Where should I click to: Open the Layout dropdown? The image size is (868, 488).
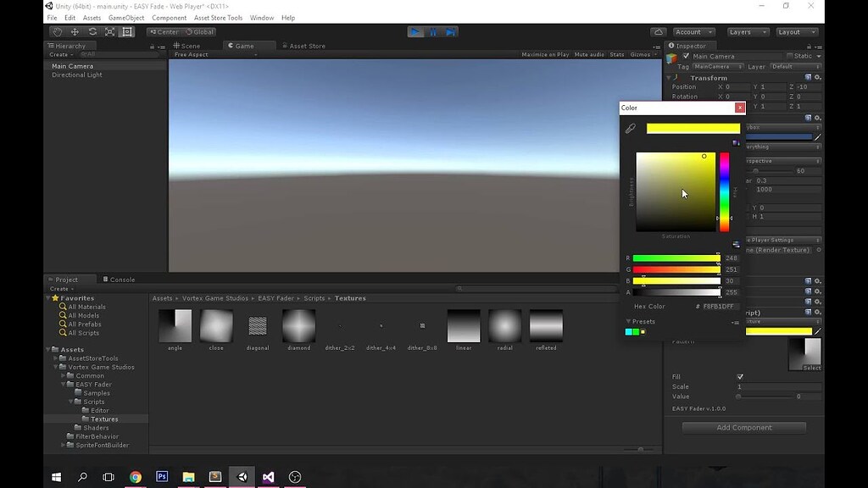[795, 31]
